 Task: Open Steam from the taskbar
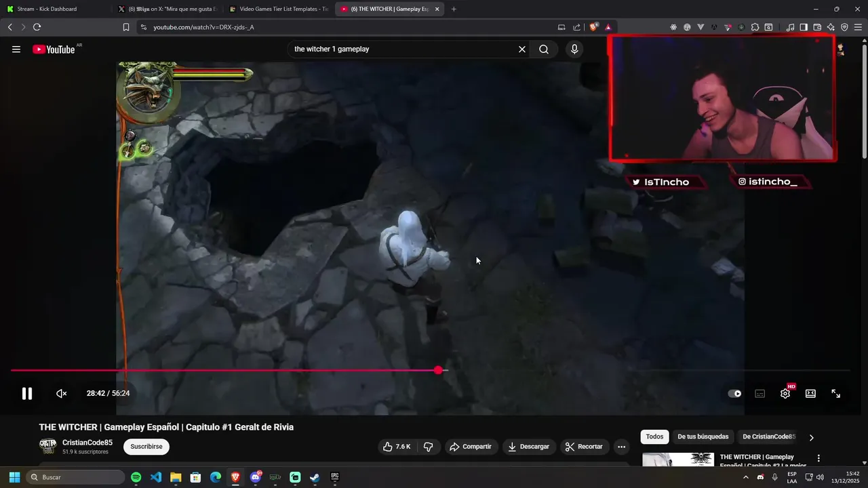click(x=315, y=477)
